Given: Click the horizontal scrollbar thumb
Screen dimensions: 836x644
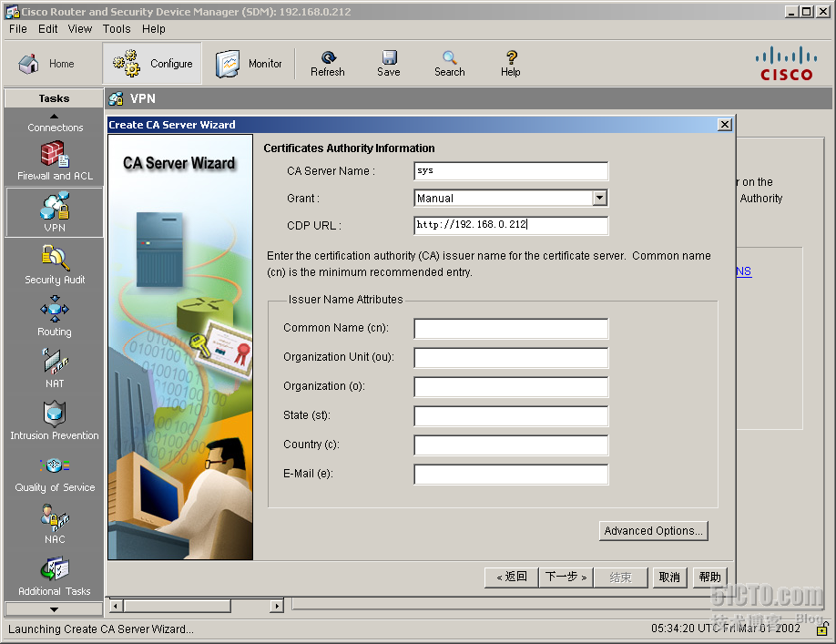Looking at the screenshot, I should pos(177,606).
